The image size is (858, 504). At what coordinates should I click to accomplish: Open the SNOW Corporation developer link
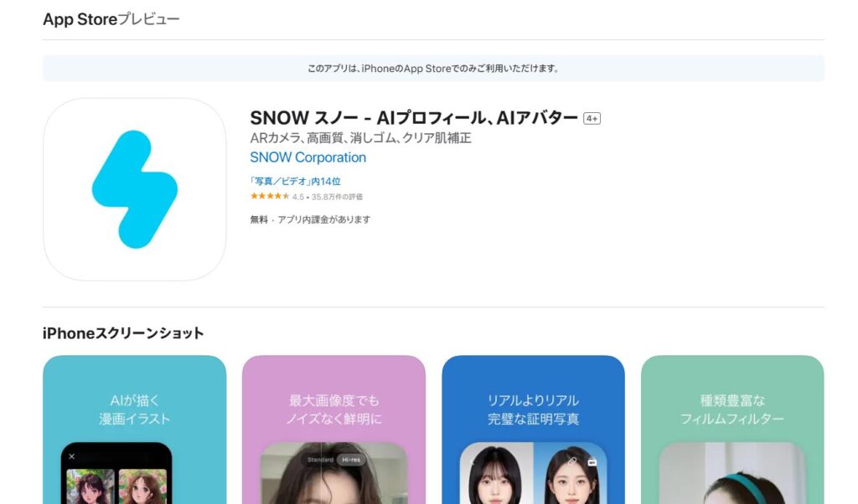tap(308, 157)
